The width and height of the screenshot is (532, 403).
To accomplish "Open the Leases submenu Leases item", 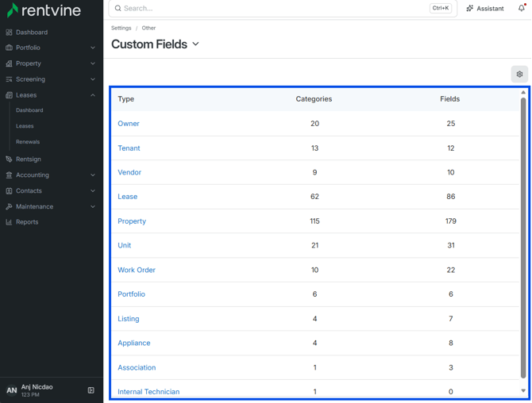I will tap(25, 126).
